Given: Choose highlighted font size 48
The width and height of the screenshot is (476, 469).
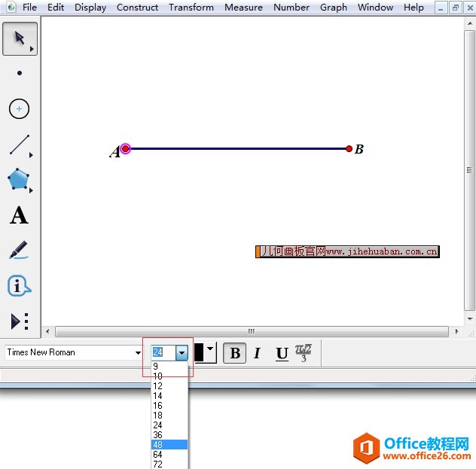Looking at the screenshot, I should [x=169, y=444].
